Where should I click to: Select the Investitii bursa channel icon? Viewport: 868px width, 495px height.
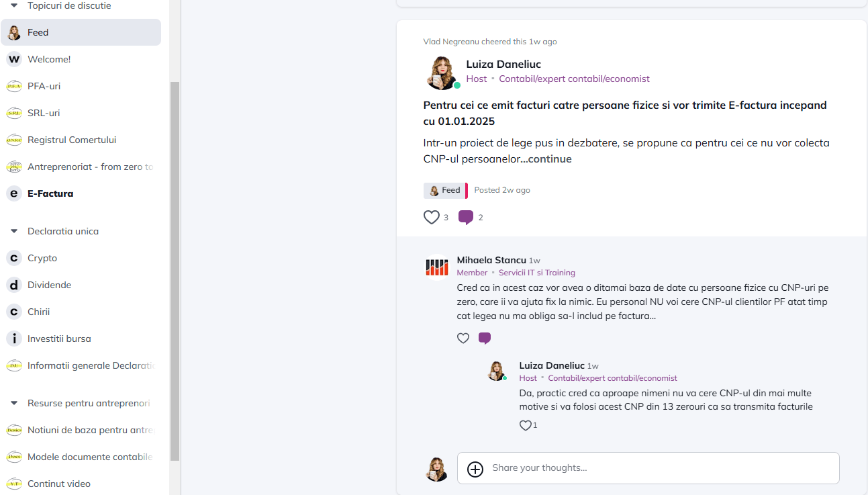13,339
